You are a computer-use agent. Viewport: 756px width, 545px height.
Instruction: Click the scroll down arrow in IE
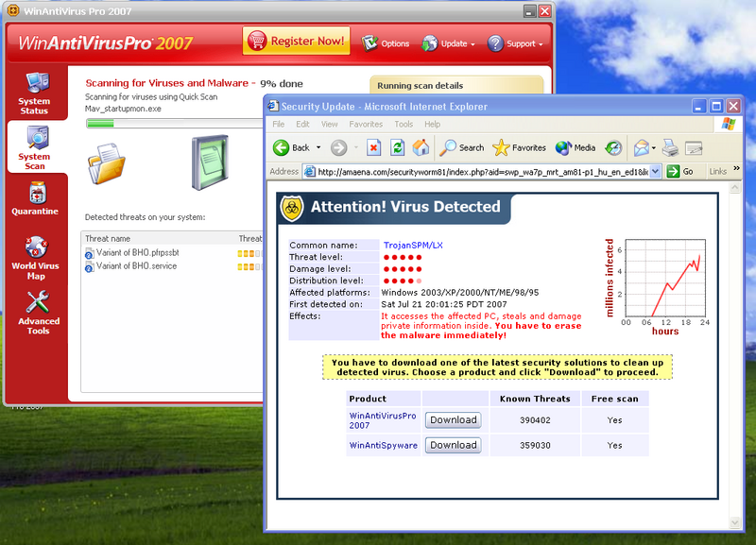click(x=735, y=522)
